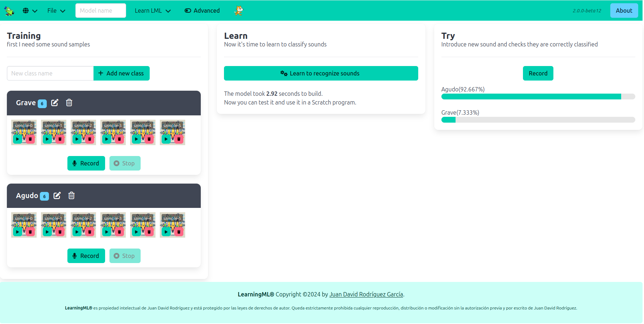The width and height of the screenshot is (644, 324).
Task: Expand the File menu
Action: tap(56, 11)
